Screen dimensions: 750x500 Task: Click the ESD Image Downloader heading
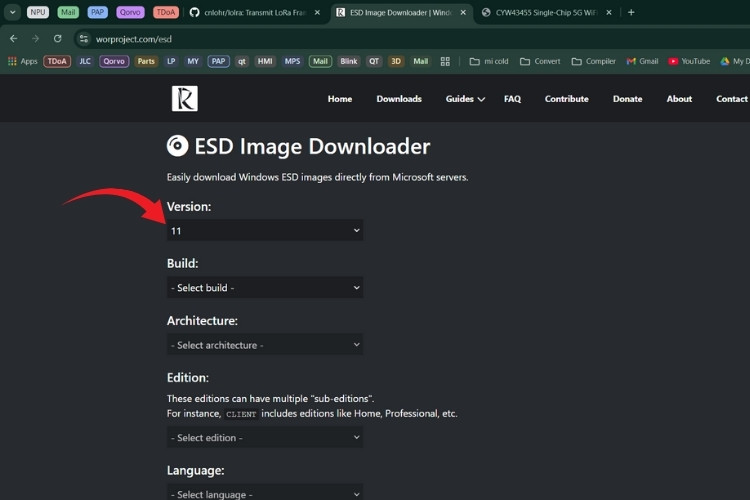point(312,146)
